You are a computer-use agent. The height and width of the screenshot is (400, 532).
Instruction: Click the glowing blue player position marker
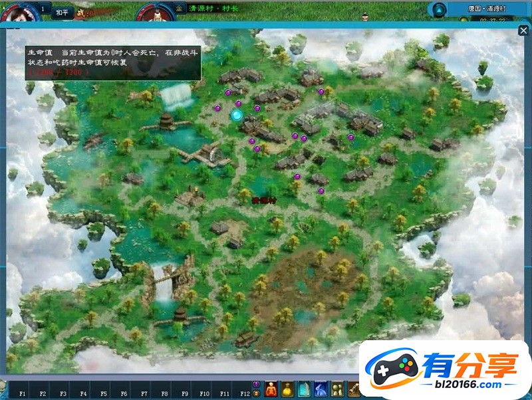point(237,115)
